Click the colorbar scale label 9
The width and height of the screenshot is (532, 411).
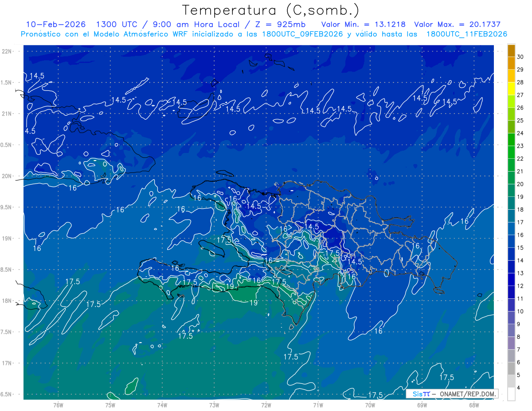pos(519,324)
